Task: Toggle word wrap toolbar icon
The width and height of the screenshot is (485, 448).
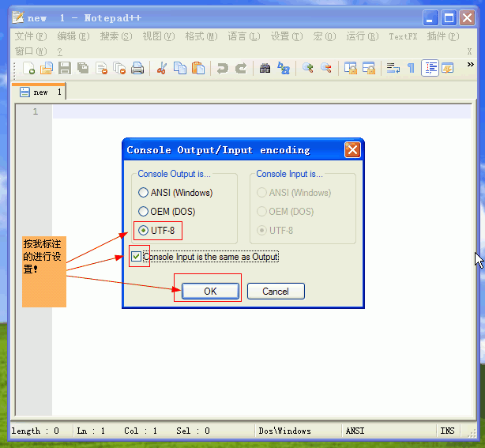Action: 393,68
